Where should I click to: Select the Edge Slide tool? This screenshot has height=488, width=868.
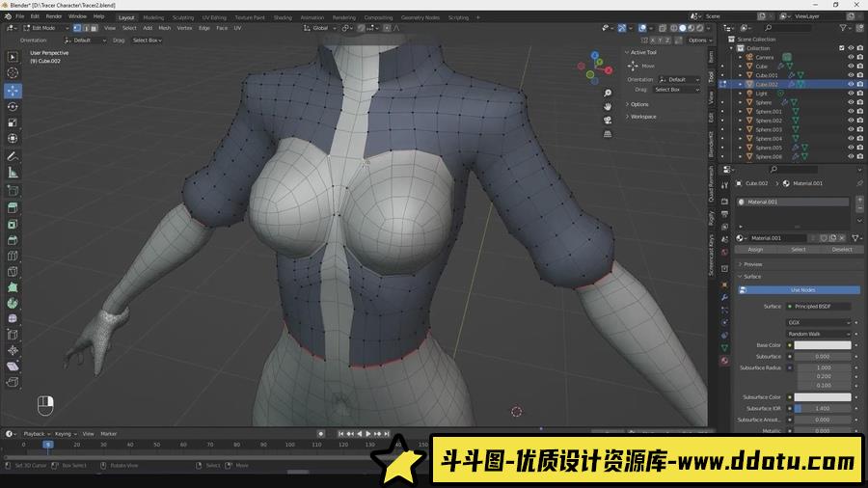[13, 335]
